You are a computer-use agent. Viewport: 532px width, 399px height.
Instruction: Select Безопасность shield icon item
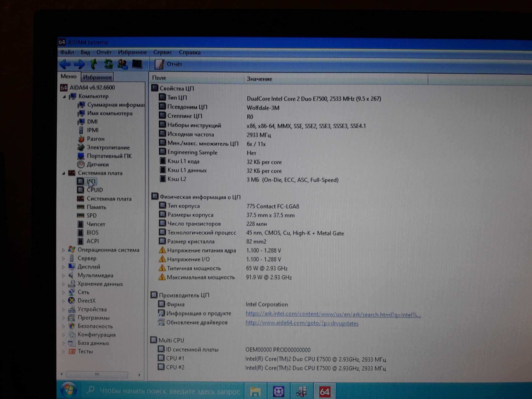pyautogui.click(x=90, y=326)
